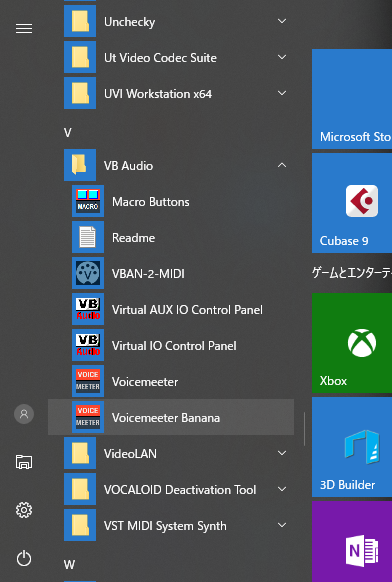Expand VOCALOID Deactivation Tool chevron
392x582 pixels.
pyautogui.click(x=282, y=489)
